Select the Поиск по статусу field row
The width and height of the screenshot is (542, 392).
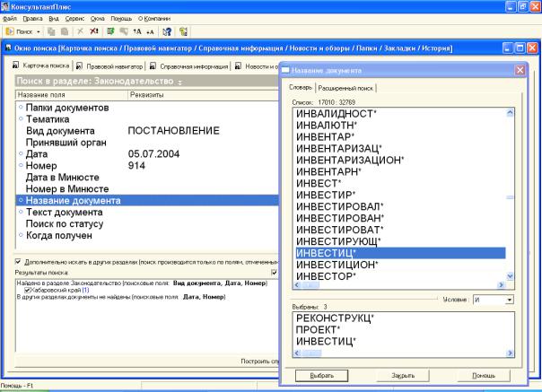[x=147, y=223]
